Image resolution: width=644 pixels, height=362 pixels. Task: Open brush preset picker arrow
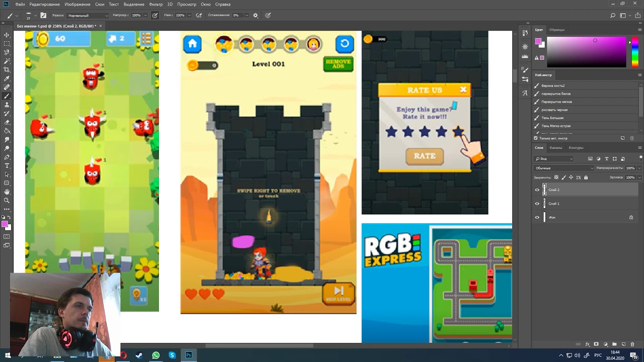35,16
